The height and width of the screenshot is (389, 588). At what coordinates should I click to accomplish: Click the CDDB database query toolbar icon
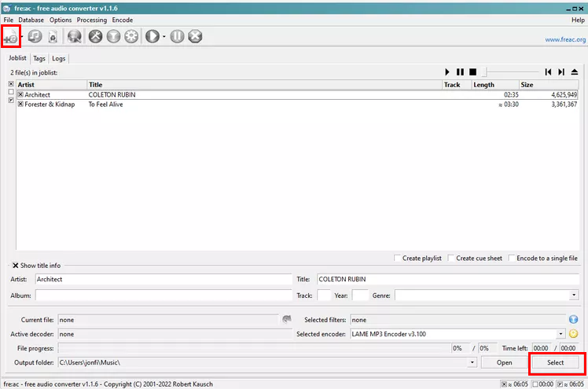coord(74,36)
